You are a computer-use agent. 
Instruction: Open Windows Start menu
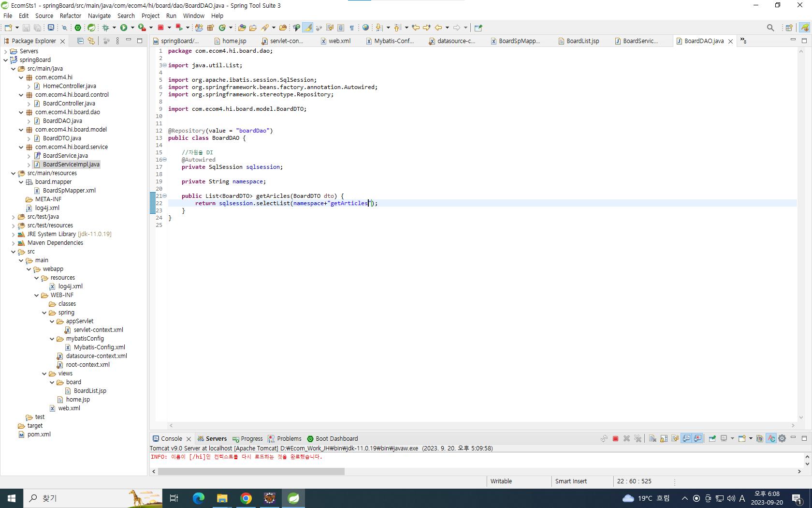click(x=12, y=498)
